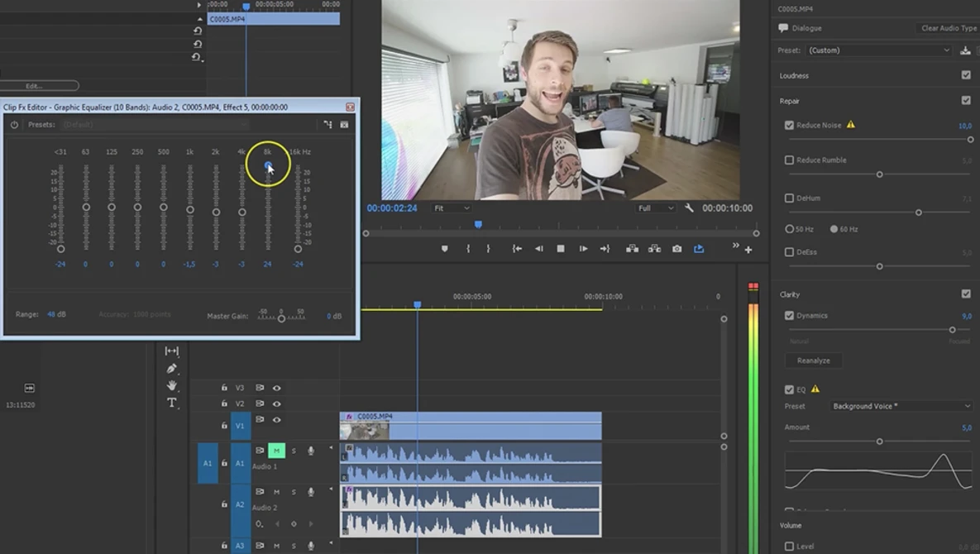The width and height of the screenshot is (980, 554).
Task: Click the Lift button
Action: pos(633,249)
